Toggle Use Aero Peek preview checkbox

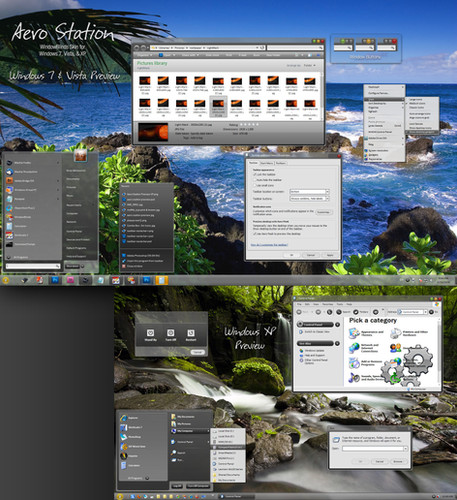click(255, 234)
